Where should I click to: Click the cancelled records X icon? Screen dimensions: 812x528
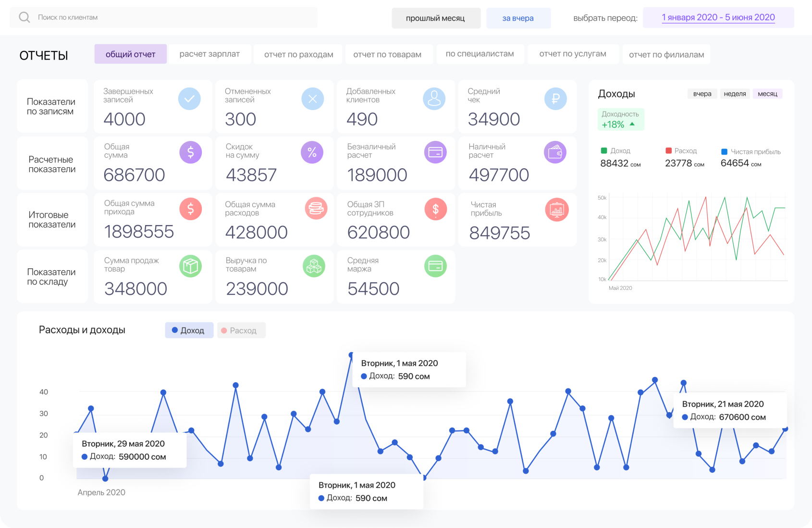[312, 99]
